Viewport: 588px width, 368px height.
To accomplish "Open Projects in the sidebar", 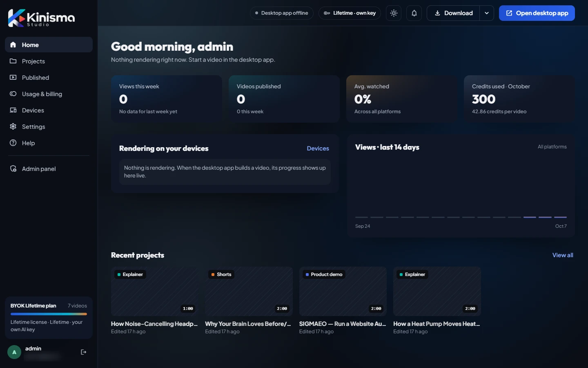I will point(49,61).
